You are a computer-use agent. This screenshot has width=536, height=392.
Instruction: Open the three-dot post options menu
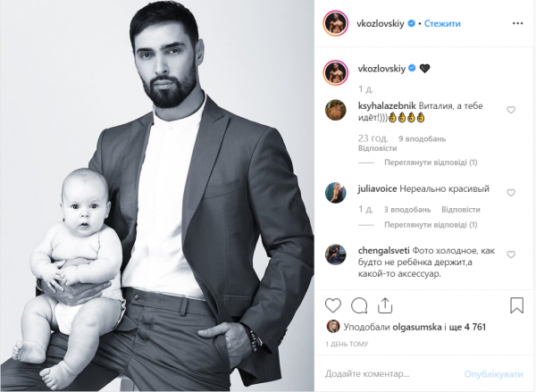[x=518, y=23]
